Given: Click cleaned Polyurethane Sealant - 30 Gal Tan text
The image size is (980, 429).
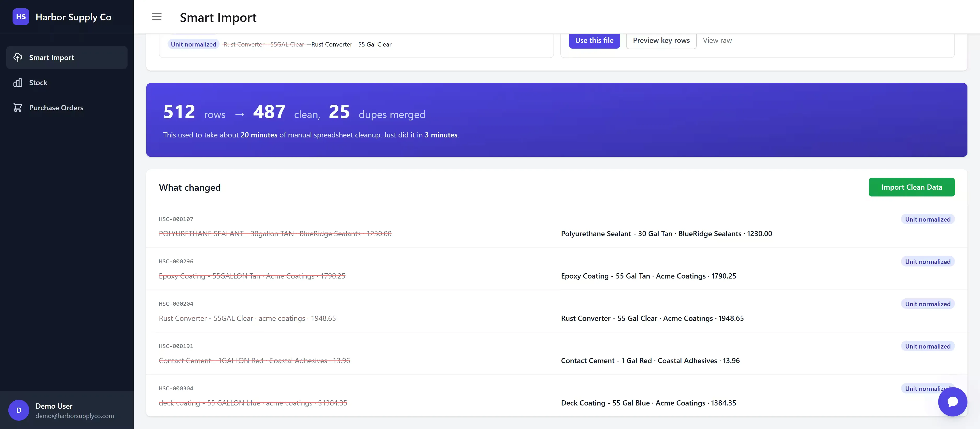Looking at the screenshot, I should [666, 234].
